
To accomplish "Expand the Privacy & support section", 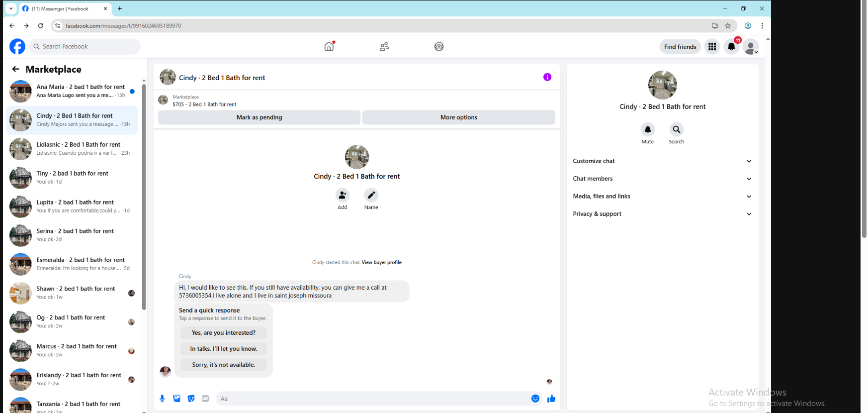I will click(663, 214).
